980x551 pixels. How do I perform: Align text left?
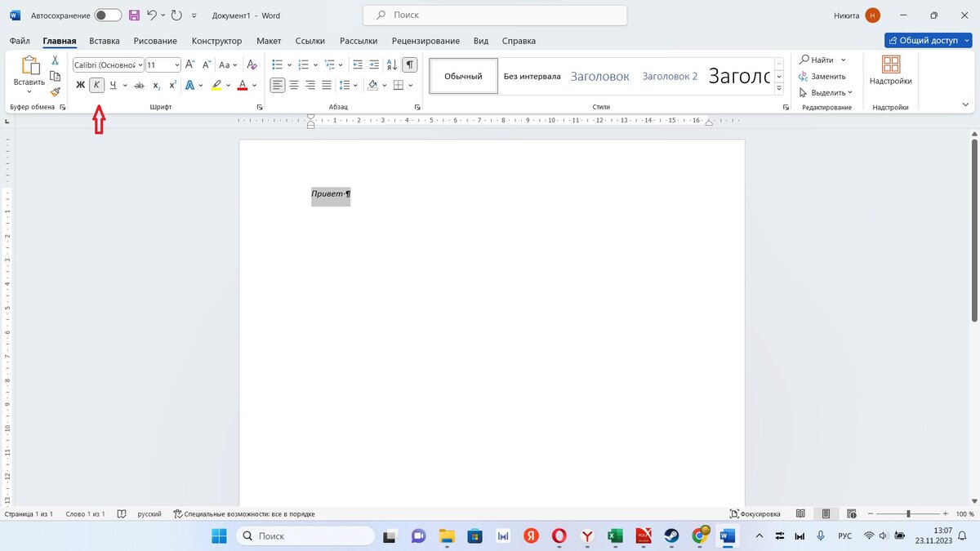click(x=278, y=85)
